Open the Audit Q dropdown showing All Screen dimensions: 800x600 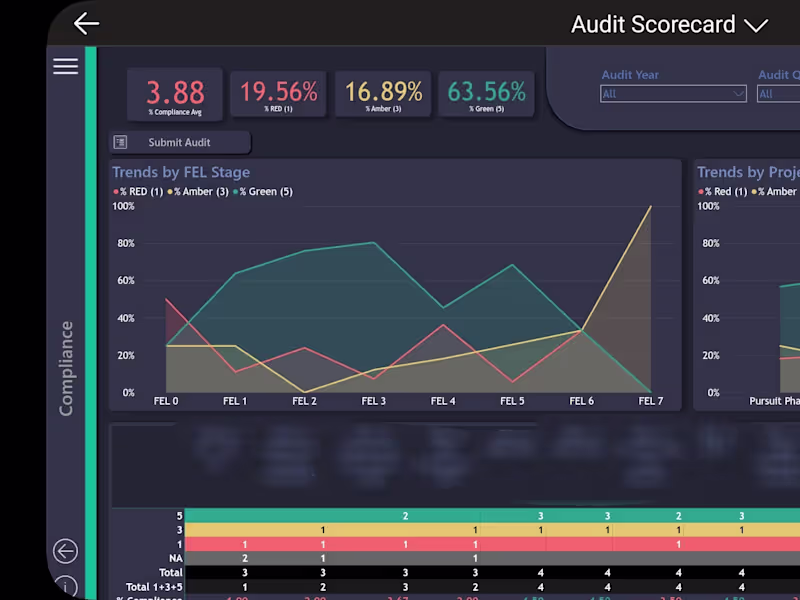(780, 94)
